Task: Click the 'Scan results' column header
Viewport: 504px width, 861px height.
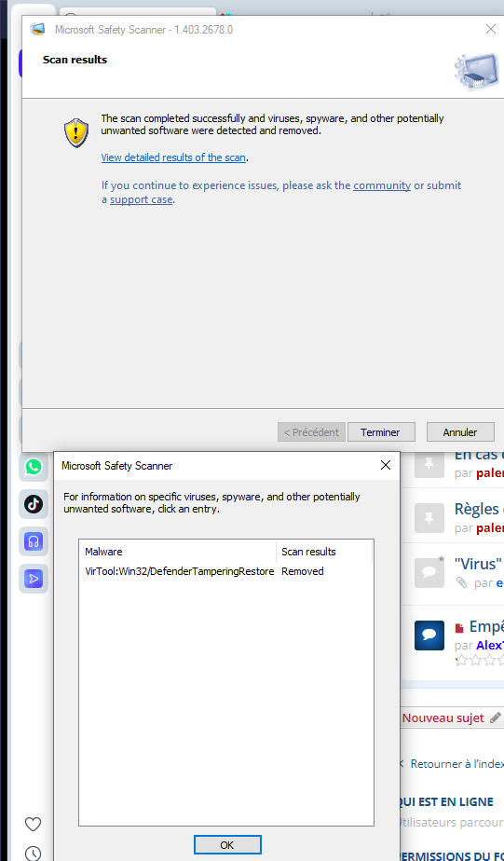Action: [324, 552]
